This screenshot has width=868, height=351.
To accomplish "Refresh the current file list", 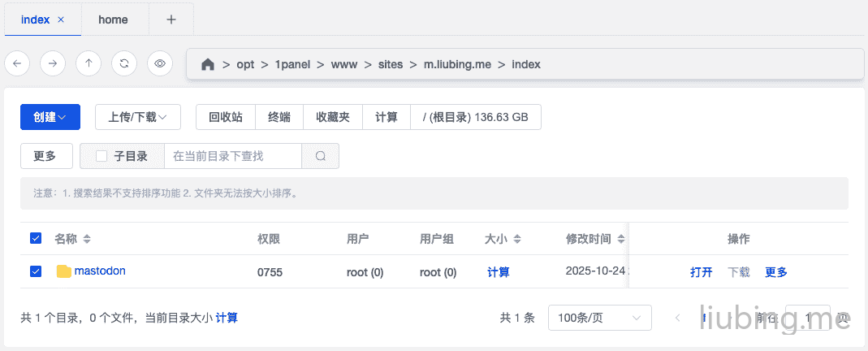I will (124, 63).
